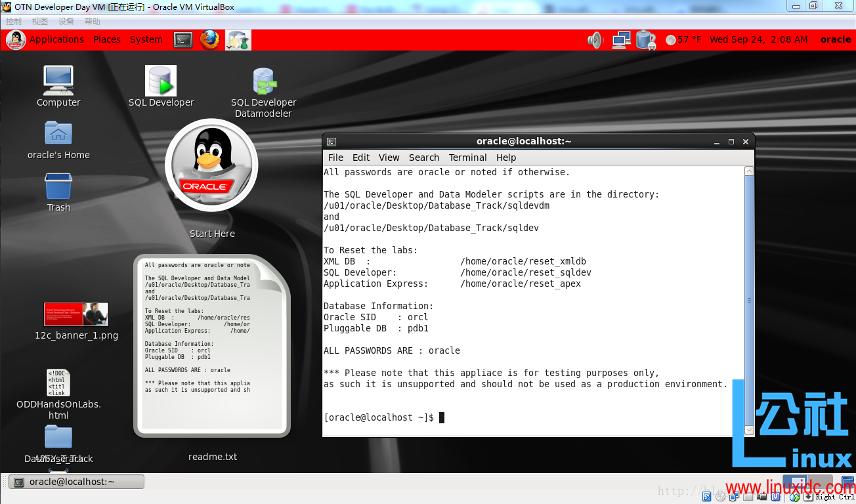
Task: Open the Places menu
Action: (106, 39)
